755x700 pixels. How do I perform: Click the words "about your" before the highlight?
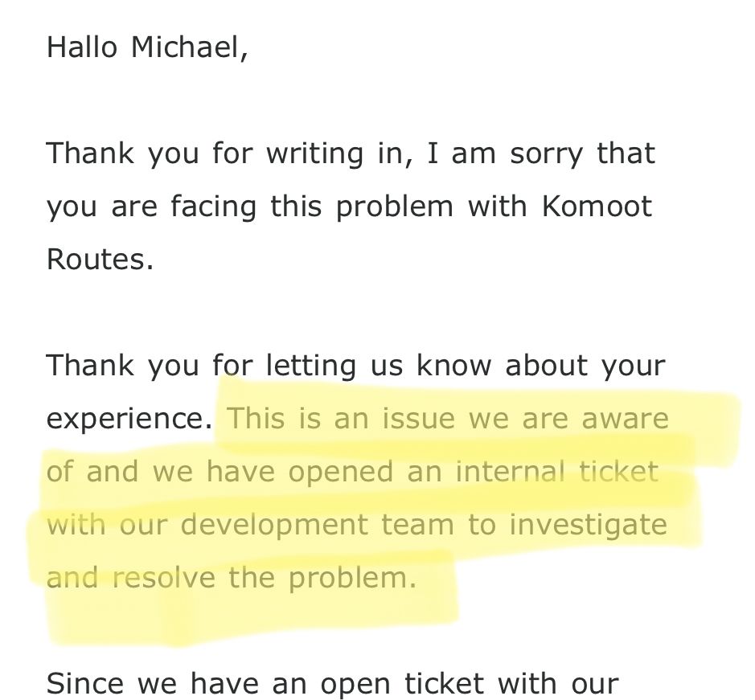click(585, 366)
